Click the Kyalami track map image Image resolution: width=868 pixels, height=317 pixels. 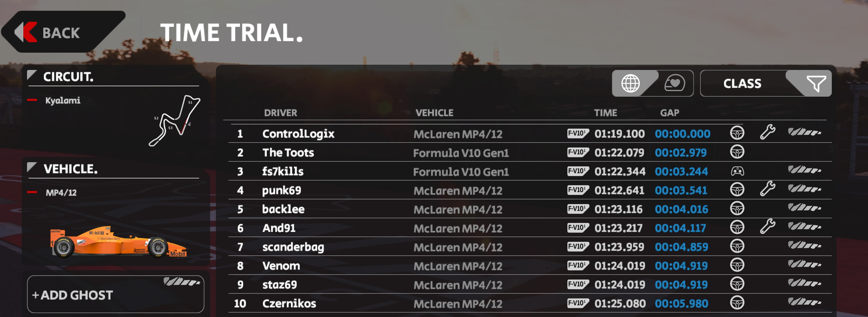click(174, 121)
